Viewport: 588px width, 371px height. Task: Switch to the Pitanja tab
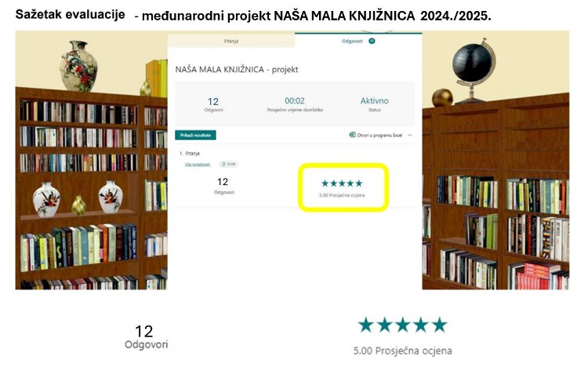pyautogui.click(x=231, y=41)
